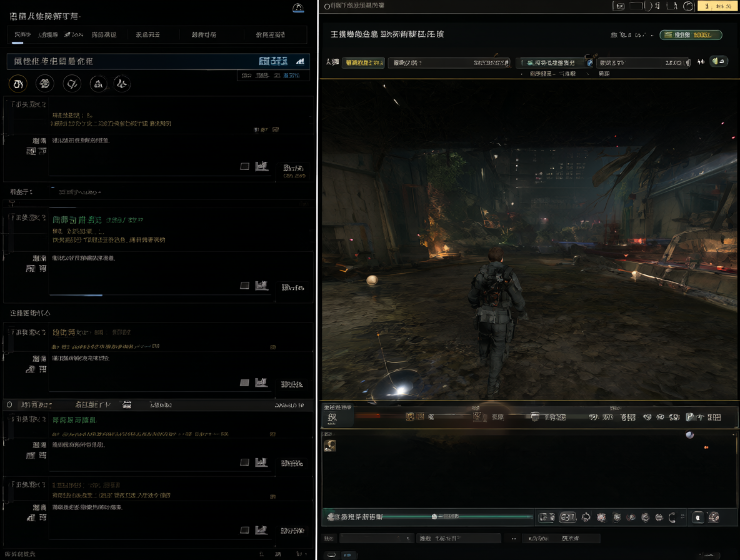Click the input field left of the green-labeled dropdown
740x560 pixels.
(x=449, y=62)
